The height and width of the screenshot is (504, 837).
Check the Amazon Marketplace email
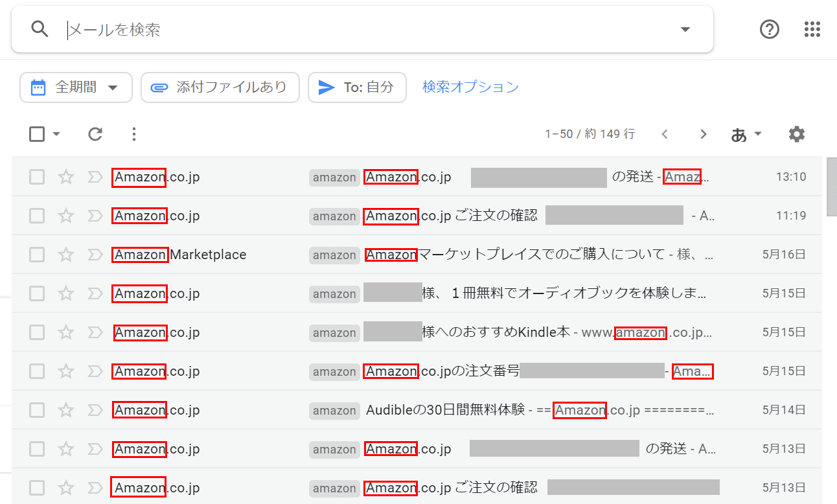click(37, 255)
